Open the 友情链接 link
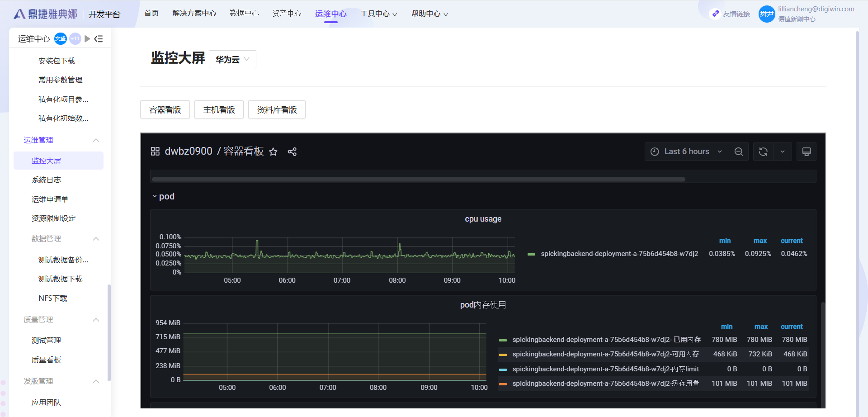Screen dimensions: 868x417 pyautogui.click(x=731, y=14)
